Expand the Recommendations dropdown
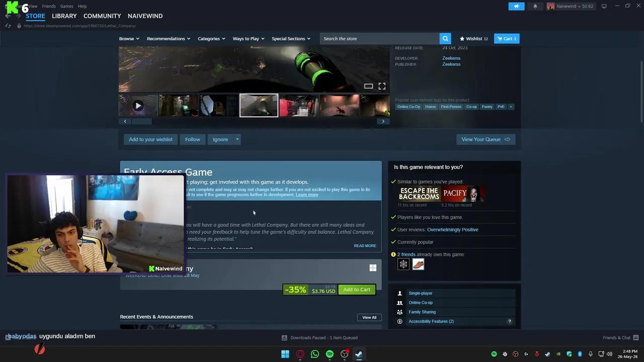The height and width of the screenshot is (362, 644). [x=169, y=39]
